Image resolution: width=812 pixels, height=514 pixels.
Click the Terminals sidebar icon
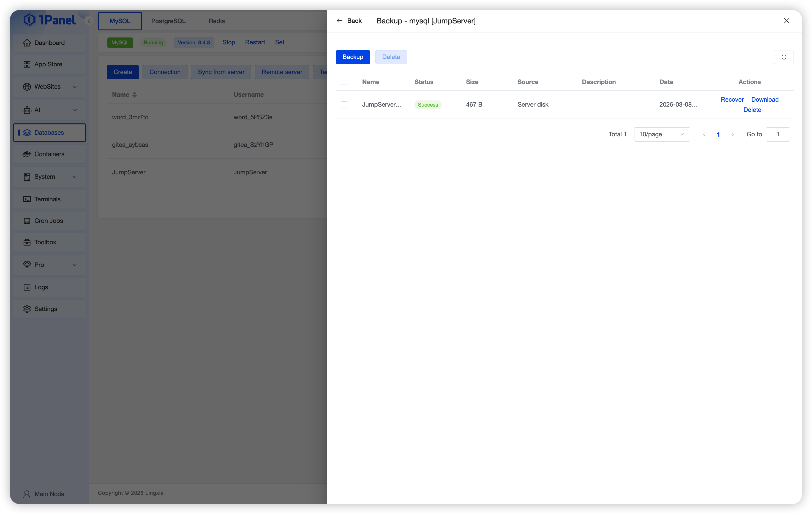27,199
